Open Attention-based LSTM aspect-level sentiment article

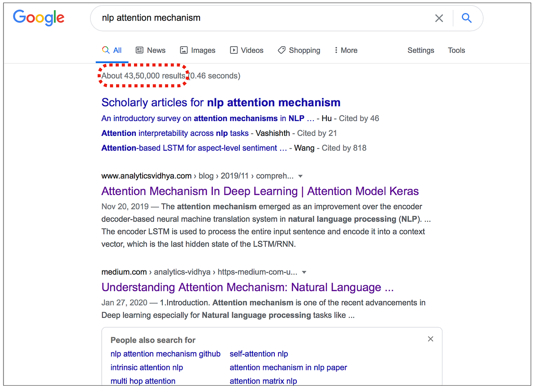(194, 148)
